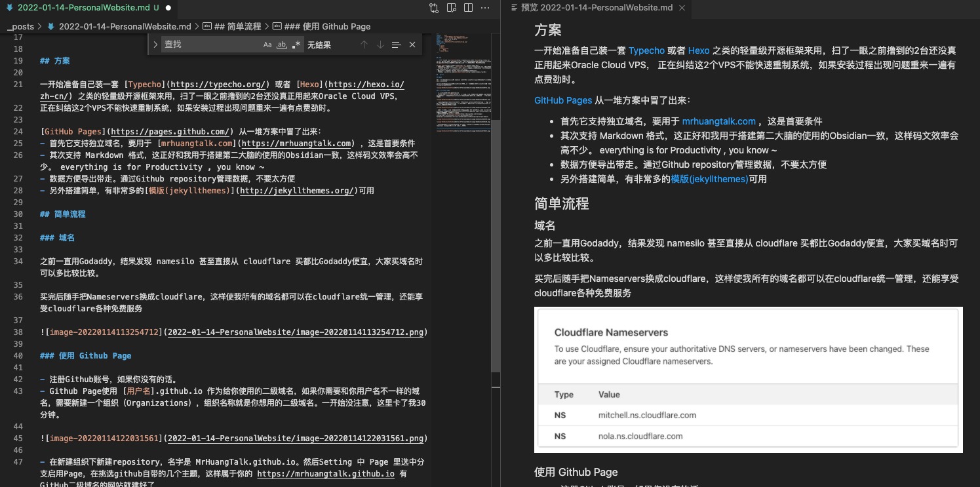This screenshot has width=980, height=487.
Task: Enable regular expression search
Action: 296,45
